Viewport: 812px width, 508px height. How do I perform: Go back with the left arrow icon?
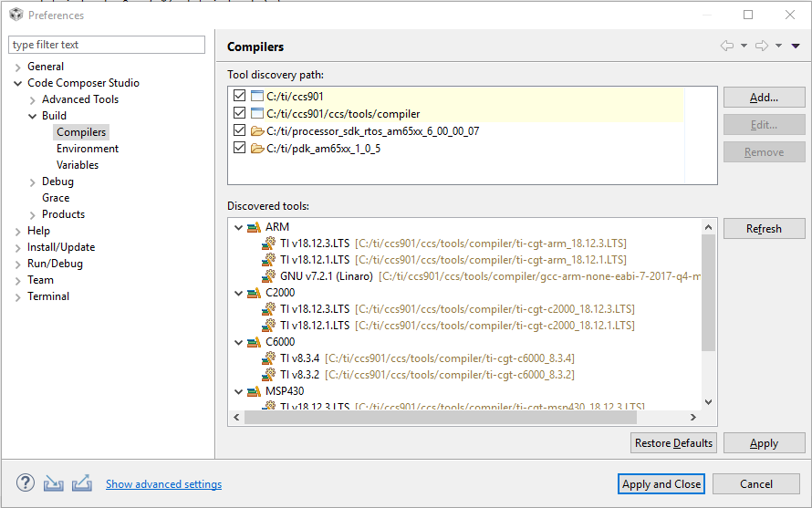pyautogui.click(x=727, y=47)
